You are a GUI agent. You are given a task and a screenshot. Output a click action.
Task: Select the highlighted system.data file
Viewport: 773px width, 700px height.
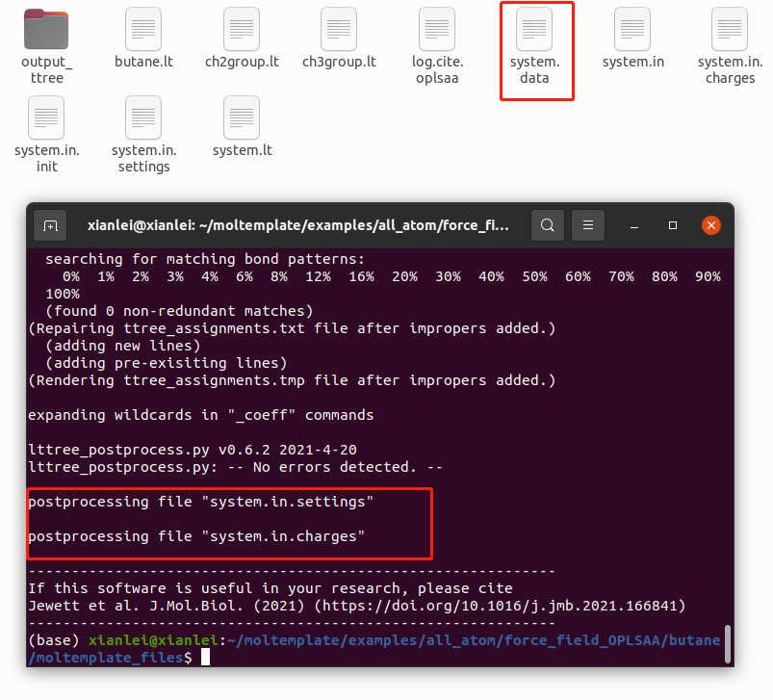click(535, 31)
